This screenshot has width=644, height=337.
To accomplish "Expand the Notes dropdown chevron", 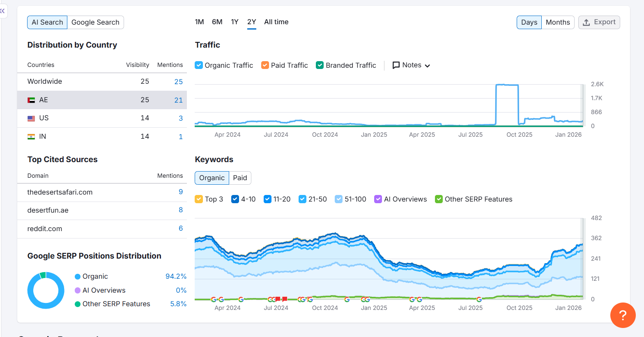I will coord(428,66).
